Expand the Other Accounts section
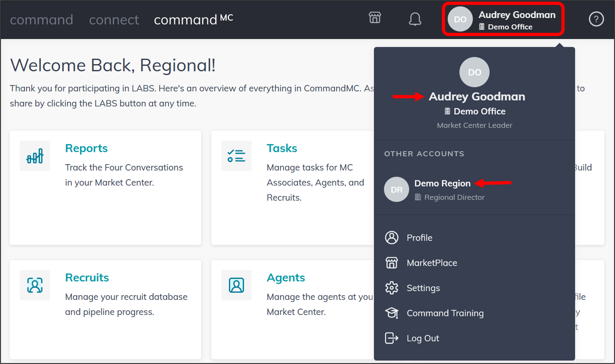This screenshot has height=364, width=615. (424, 154)
